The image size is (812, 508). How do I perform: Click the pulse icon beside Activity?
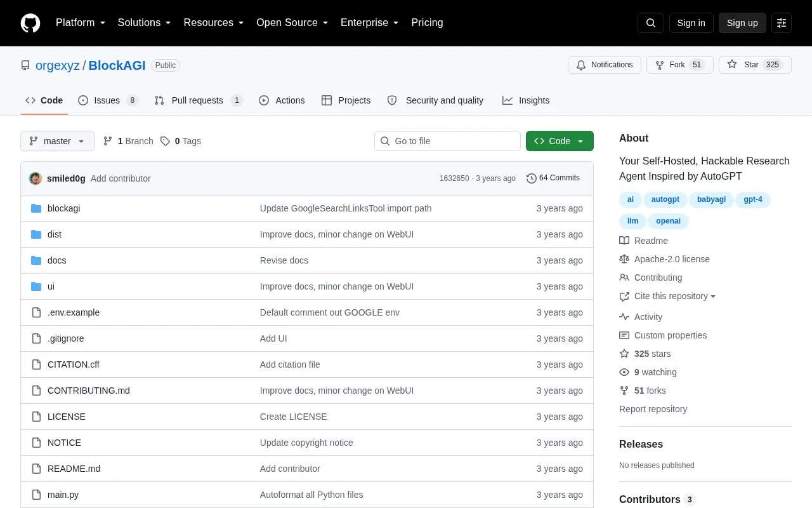[x=624, y=317]
